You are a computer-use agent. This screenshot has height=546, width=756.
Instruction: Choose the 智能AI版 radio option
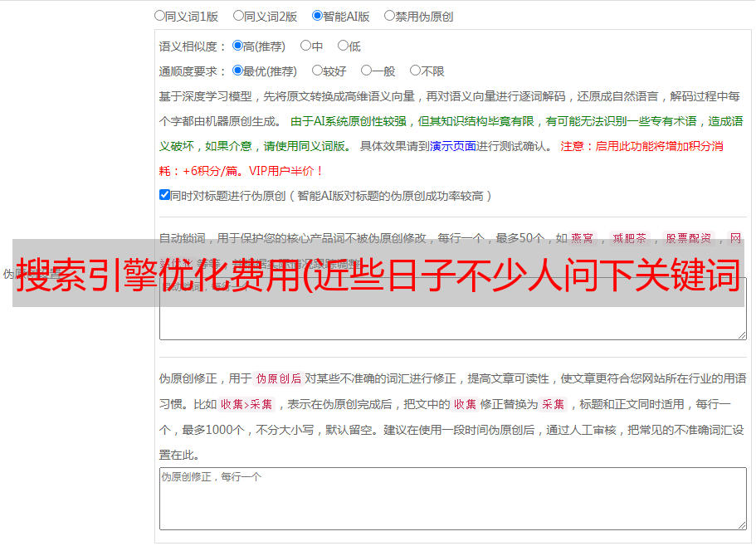pos(317,16)
